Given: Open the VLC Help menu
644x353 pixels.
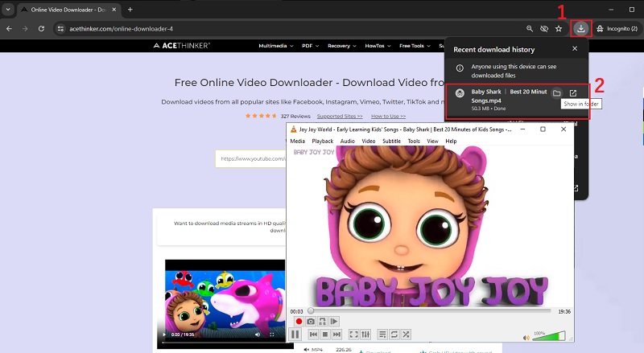Looking at the screenshot, I should 451,141.
